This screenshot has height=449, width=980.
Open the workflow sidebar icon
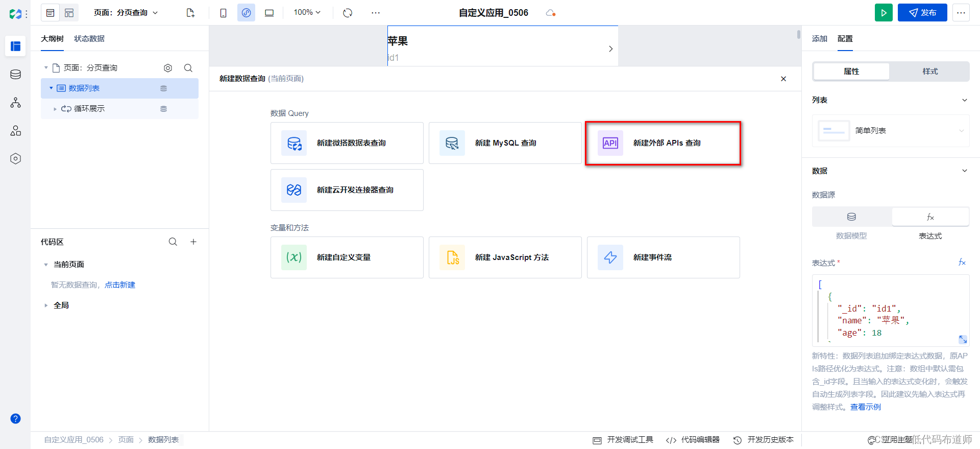pos(16,103)
